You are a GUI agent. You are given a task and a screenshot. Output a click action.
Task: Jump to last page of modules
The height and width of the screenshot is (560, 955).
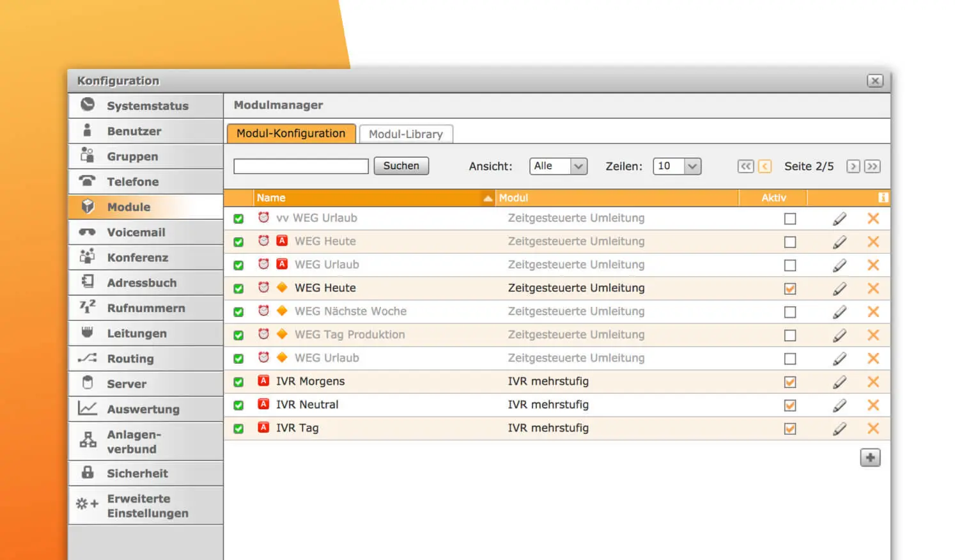point(872,166)
